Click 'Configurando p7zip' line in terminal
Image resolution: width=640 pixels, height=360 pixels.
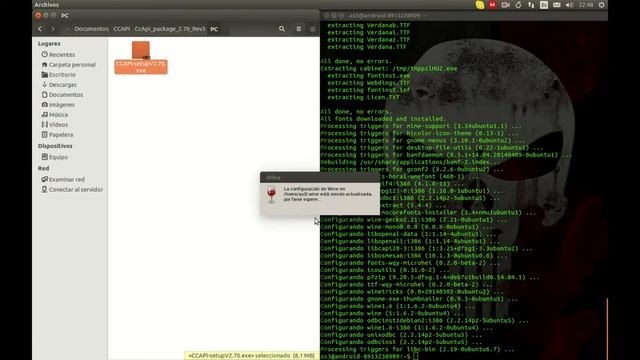pyautogui.click(x=430, y=277)
